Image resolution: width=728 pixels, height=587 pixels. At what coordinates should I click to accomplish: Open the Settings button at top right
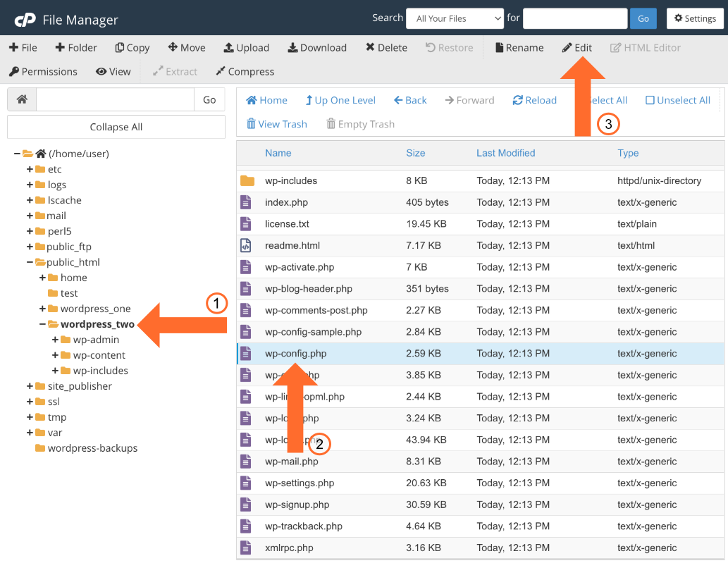(695, 18)
